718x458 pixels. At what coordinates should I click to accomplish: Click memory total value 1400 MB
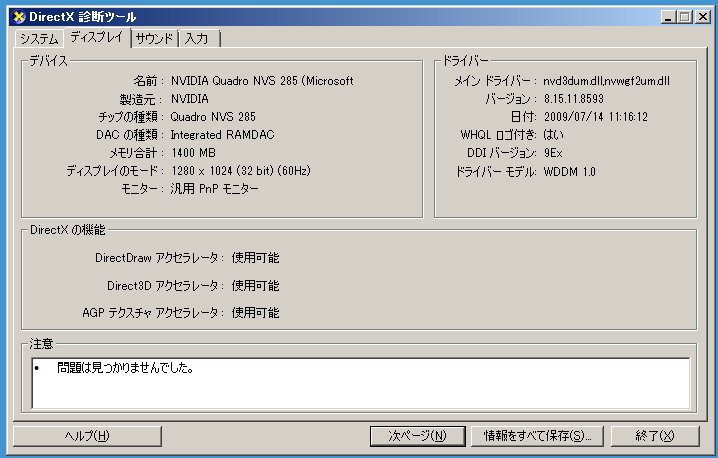193,153
